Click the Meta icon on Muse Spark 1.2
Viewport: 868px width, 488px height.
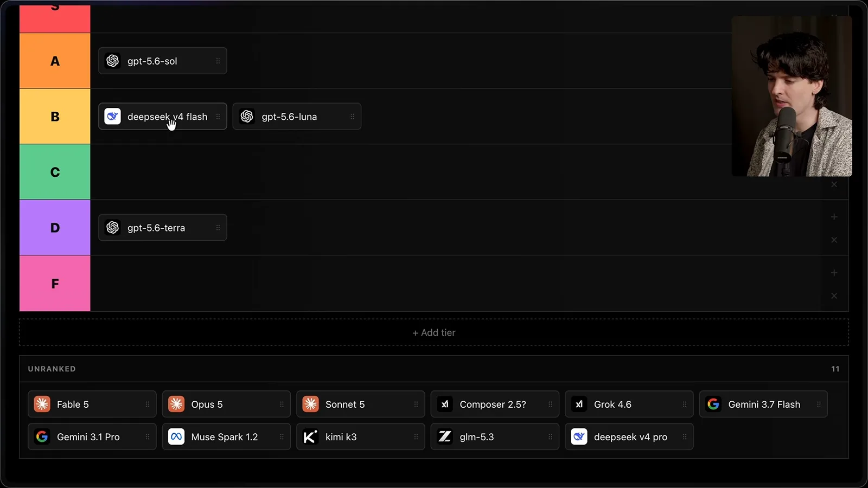click(176, 436)
